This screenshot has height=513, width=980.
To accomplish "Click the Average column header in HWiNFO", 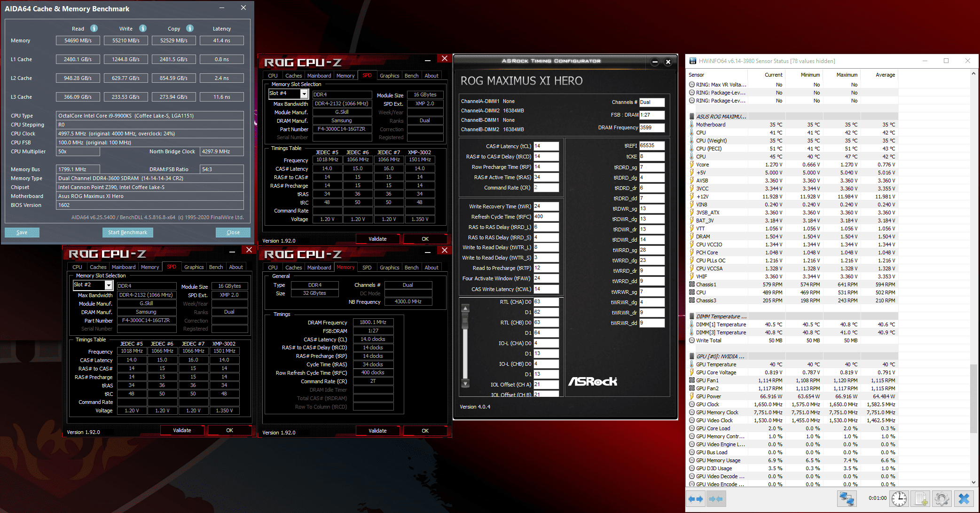I will coord(885,75).
